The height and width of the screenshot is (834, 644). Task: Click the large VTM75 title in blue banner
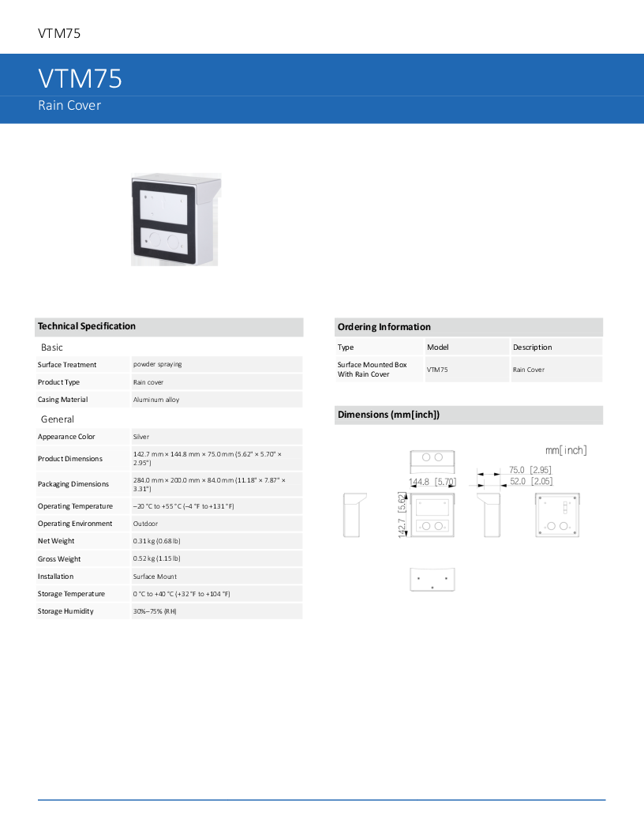click(80, 79)
